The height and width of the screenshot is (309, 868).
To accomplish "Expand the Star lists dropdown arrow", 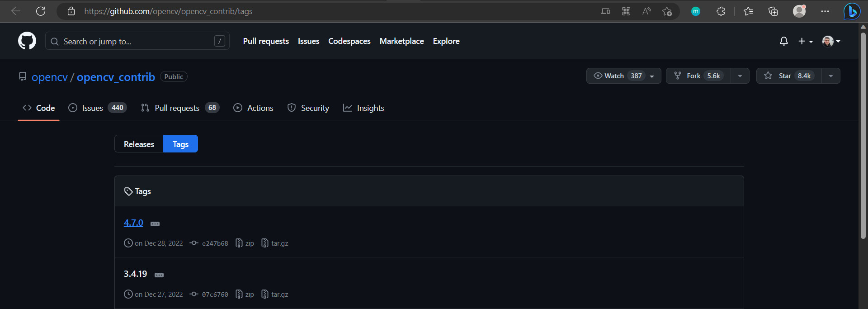I will 831,76.
